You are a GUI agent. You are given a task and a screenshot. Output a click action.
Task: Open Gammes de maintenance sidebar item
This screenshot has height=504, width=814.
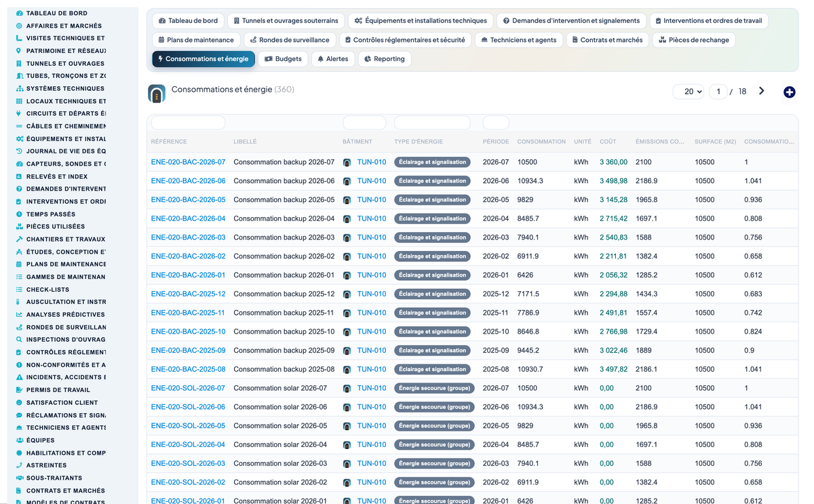(61, 277)
